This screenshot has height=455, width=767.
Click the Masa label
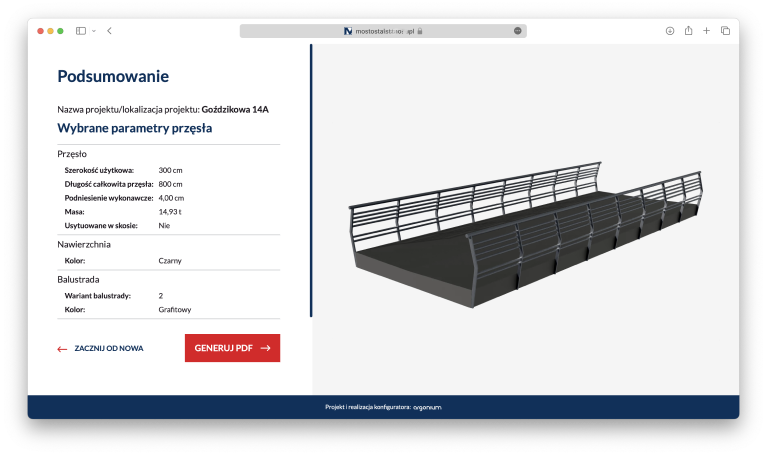click(x=74, y=212)
